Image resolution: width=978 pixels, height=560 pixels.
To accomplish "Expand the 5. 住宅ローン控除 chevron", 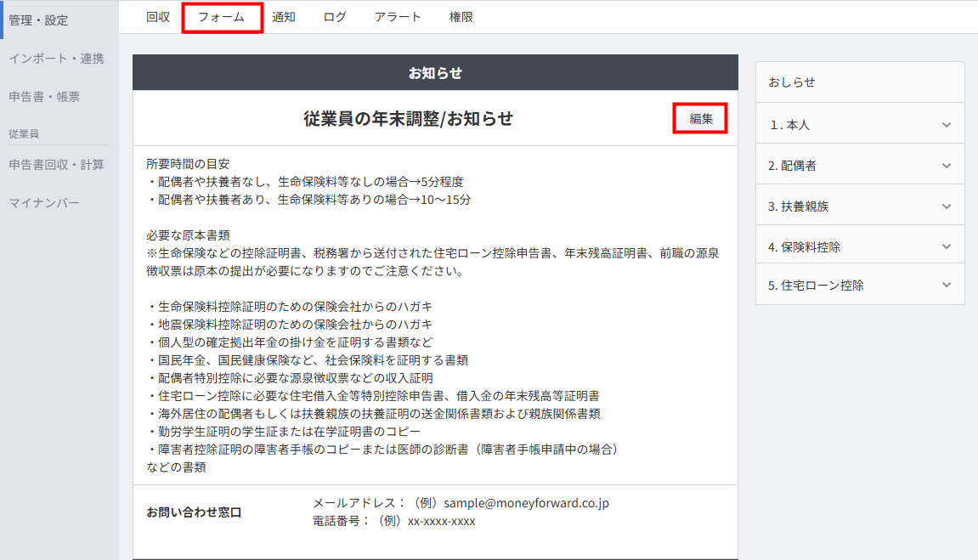I will pyautogui.click(x=947, y=285).
